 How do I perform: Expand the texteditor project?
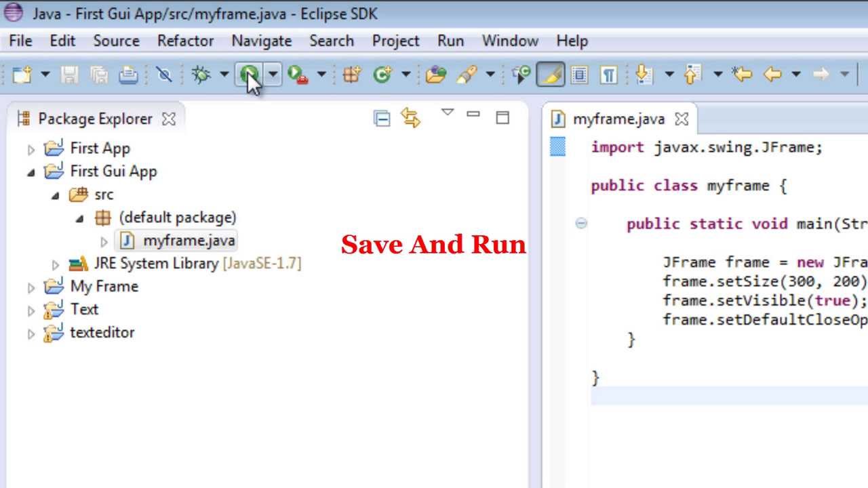[x=31, y=333]
